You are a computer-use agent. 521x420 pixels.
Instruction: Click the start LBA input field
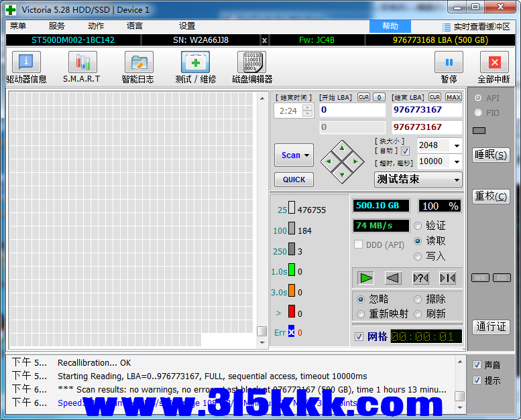point(351,110)
